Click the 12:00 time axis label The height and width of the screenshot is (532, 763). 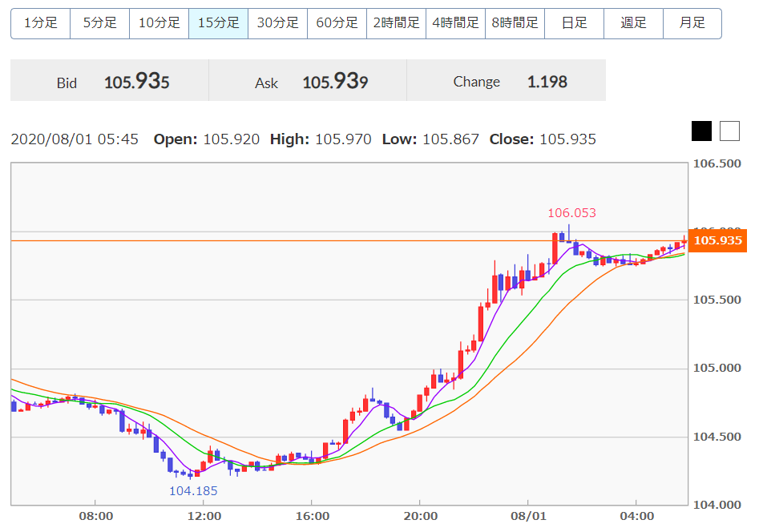point(204,516)
